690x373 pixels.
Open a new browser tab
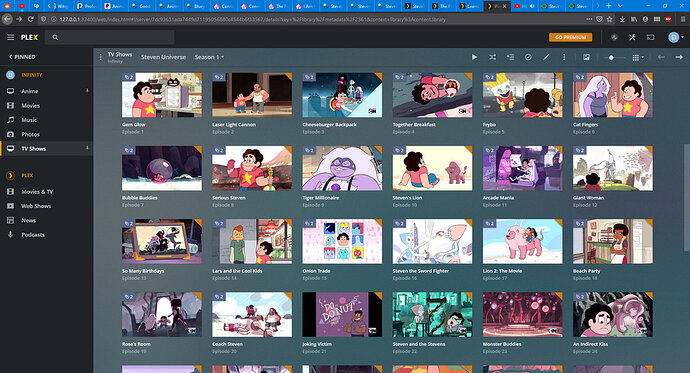coord(608,6)
